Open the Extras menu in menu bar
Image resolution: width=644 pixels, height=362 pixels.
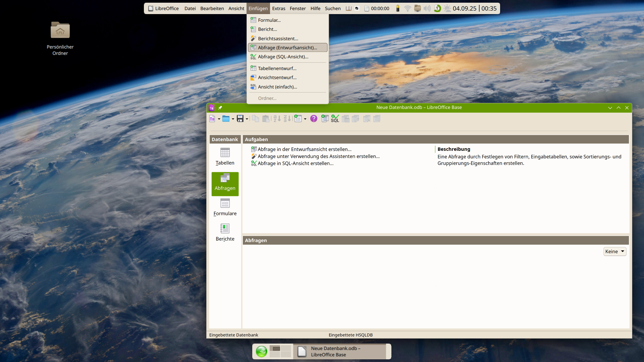coord(278,8)
